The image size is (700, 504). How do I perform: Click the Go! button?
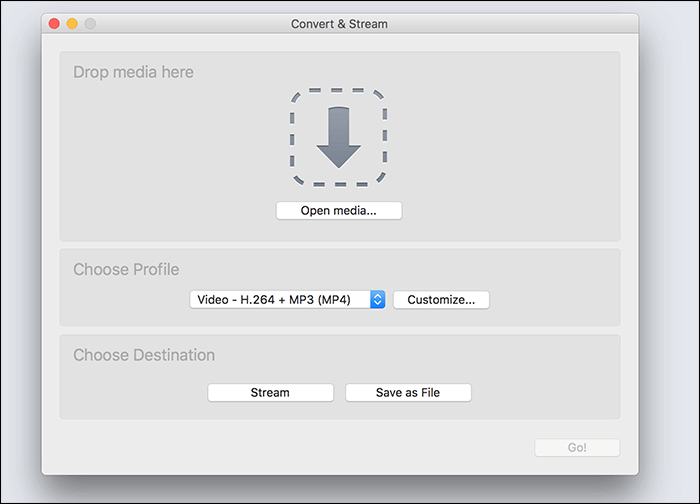click(x=577, y=448)
